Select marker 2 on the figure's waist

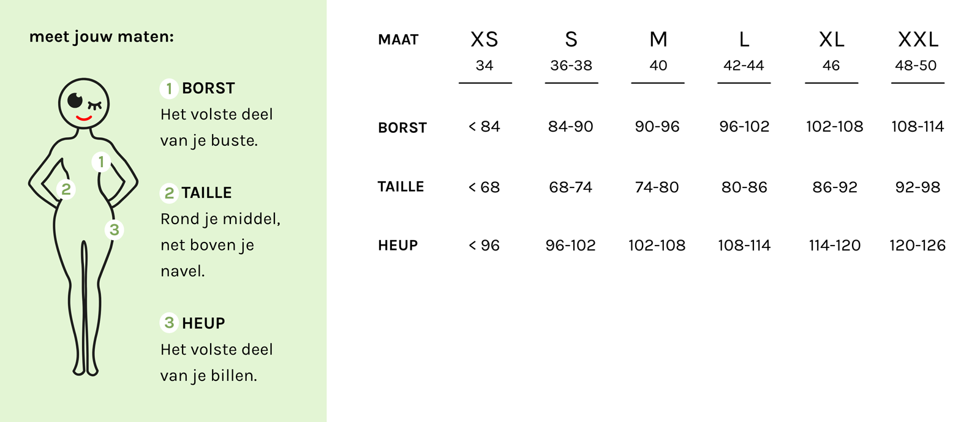pyautogui.click(x=66, y=189)
